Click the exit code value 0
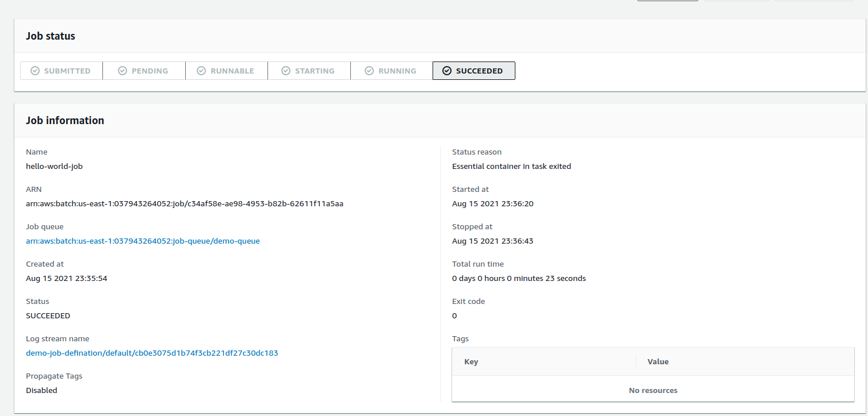 [x=454, y=316]
